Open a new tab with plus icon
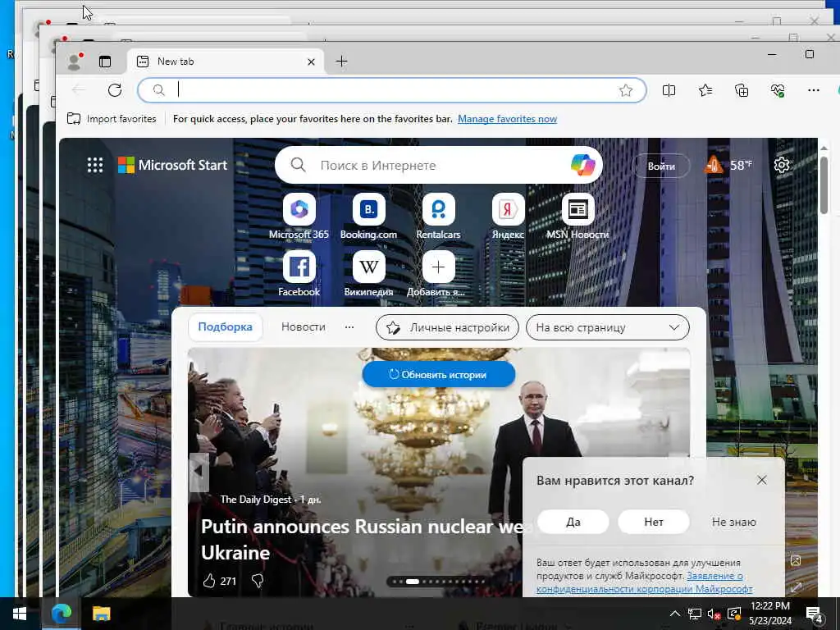 pyautogui.click(x=341, y=62)
